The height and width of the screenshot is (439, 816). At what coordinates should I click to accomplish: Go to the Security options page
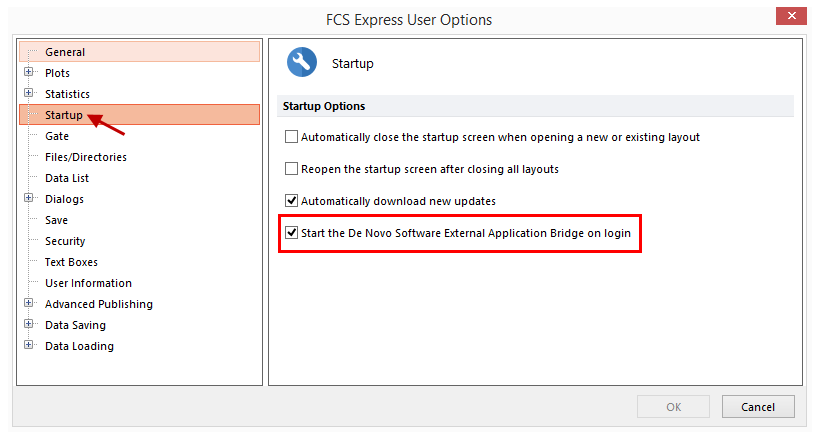click(65, 241)
